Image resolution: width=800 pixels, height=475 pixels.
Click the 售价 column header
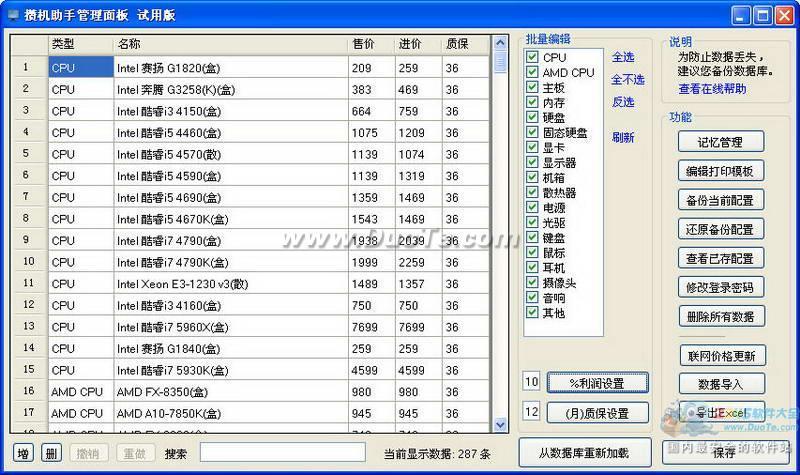point(372,44)
